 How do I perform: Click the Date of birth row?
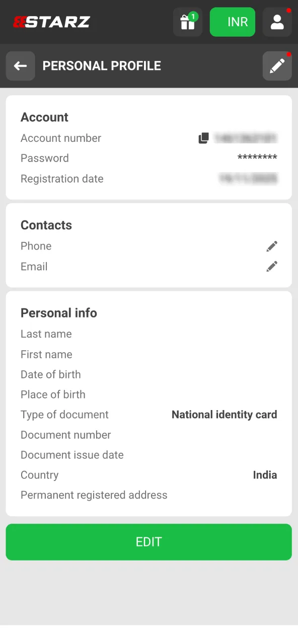pyautogui.click(x=50, y=374)
